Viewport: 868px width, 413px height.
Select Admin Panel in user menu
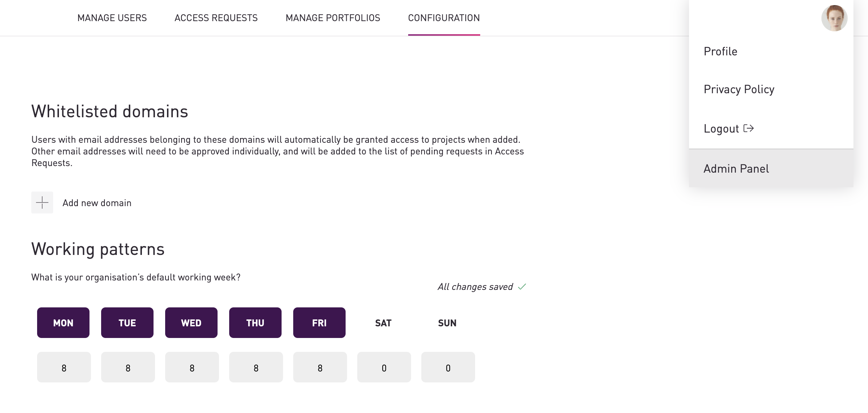pyautogui.click(x=736, y=169)
